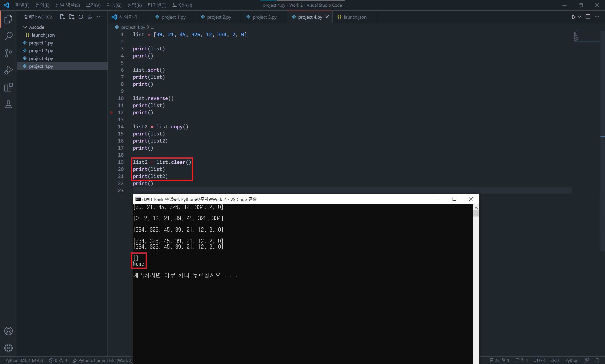Collapse the .vscode folder
The image size is (605, 364).
pyautogui.click(x=25, y=27)
